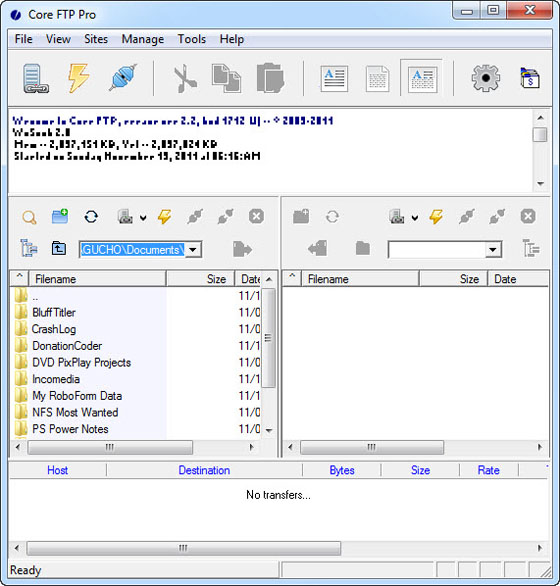Open the Help menu

coord(232,39)
